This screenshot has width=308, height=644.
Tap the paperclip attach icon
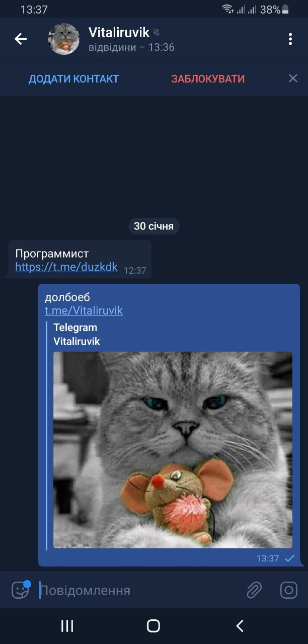click(254, 590)
